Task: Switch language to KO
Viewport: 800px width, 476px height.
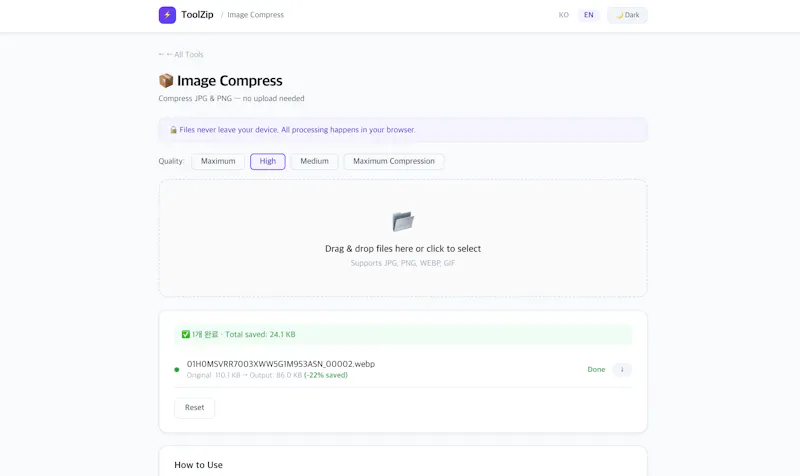Action: [x=563, y=15]
